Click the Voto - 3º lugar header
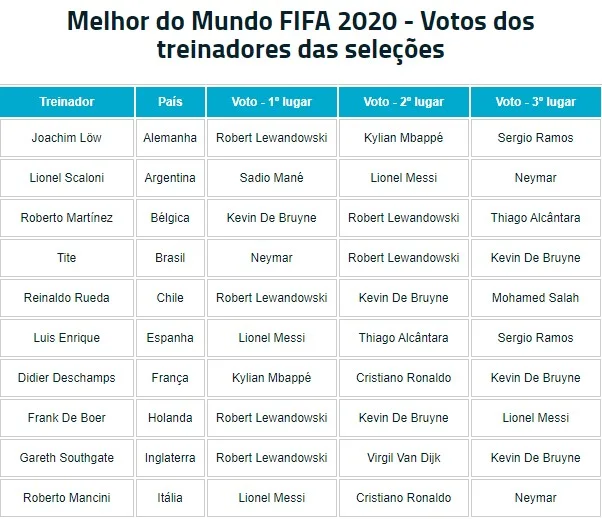Viewport: 602px width, 519px height. pos(535,102)
